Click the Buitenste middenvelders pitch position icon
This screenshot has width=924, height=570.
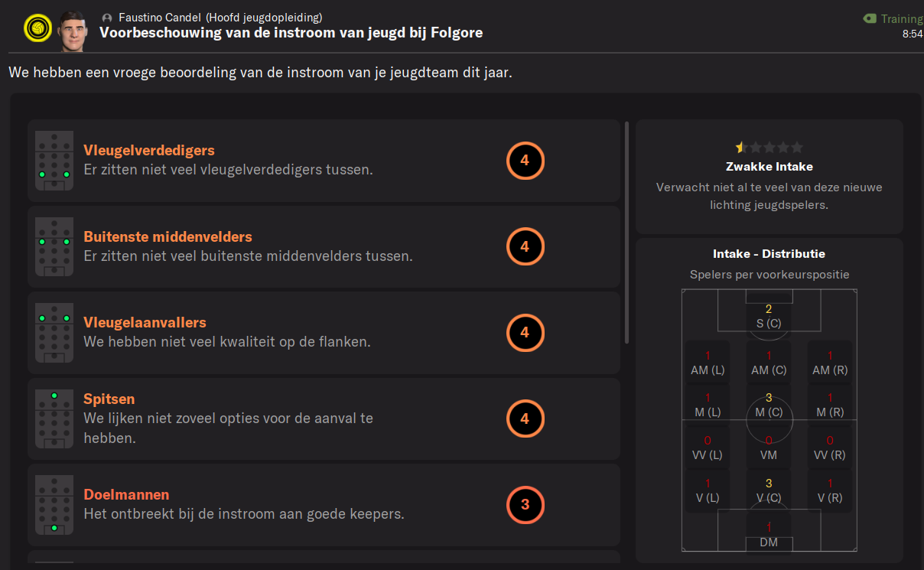pos(54,246)
